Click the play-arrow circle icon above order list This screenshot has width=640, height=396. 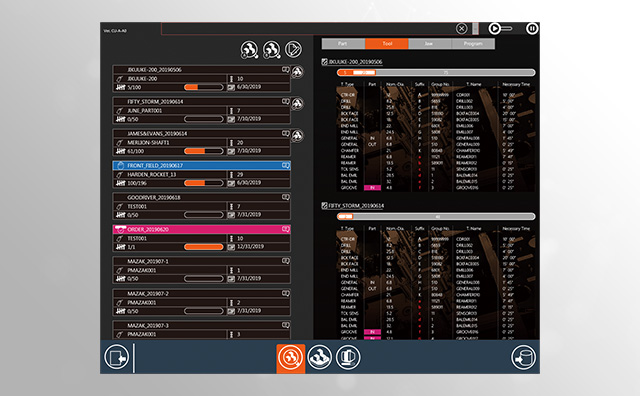[x=293, y=49]
